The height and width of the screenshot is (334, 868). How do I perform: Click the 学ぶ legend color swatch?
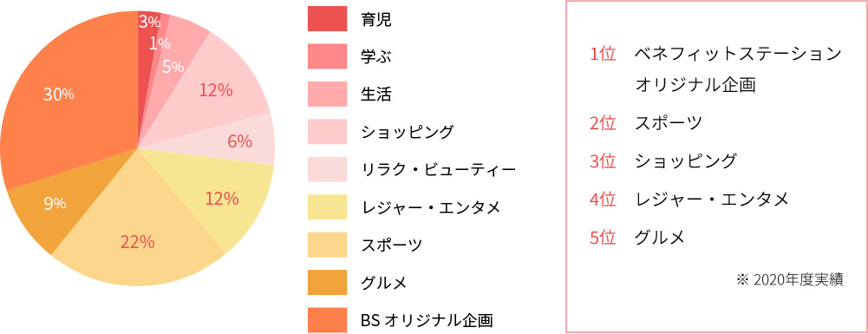tap(327, 56)
